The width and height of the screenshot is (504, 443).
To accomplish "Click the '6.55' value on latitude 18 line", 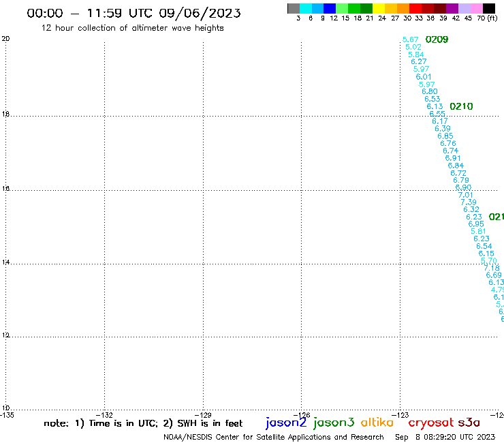I will click(x=437, y=114).
